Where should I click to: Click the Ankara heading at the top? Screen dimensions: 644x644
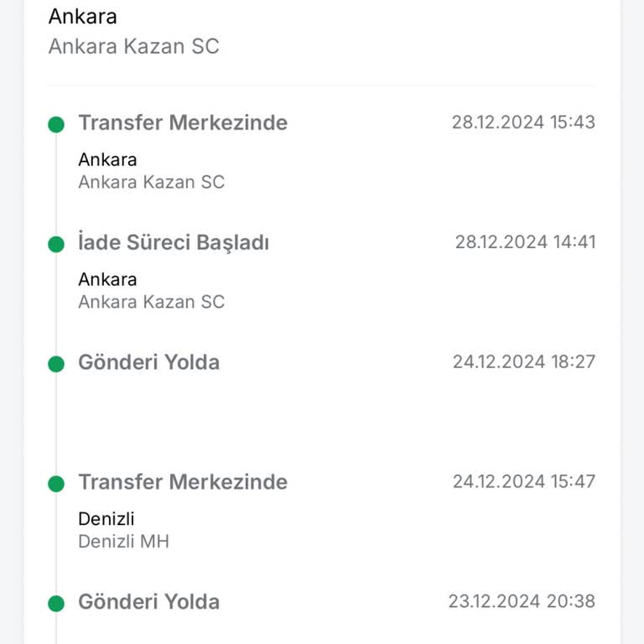point(83,17)
